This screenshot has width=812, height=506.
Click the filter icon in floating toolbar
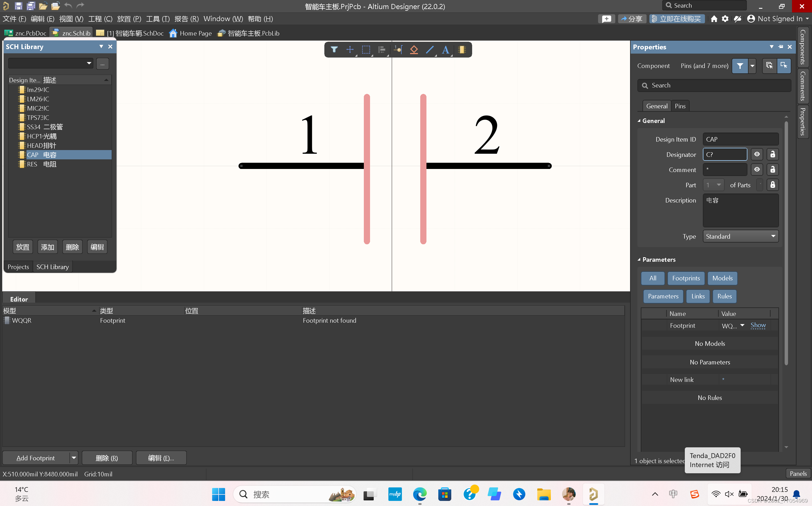tap(334, 50)
